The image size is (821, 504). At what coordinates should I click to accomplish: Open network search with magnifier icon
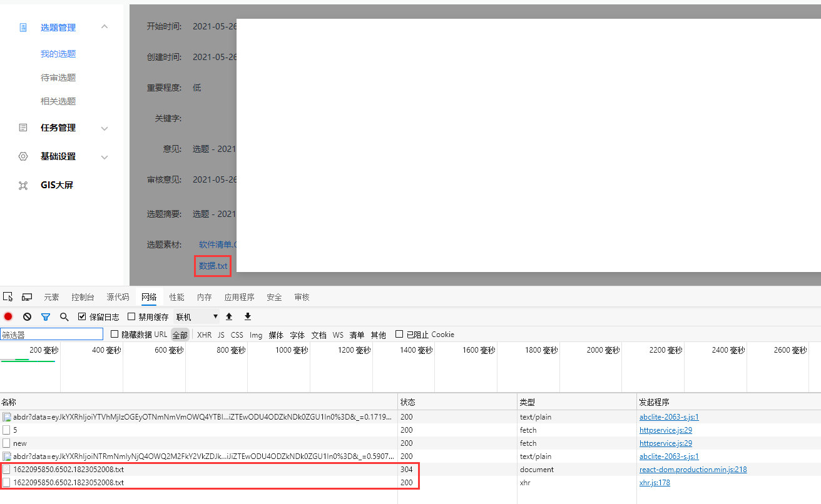[x=64, y=316]
